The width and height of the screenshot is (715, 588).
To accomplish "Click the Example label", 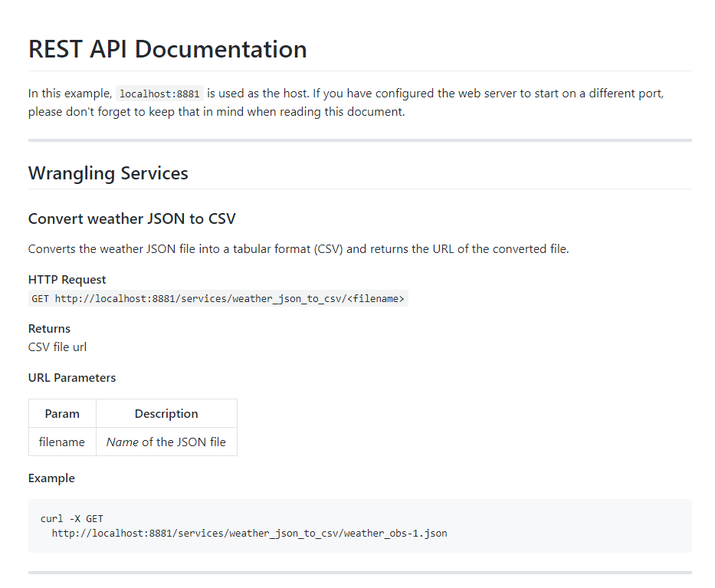I will click(x=51, y=478).
